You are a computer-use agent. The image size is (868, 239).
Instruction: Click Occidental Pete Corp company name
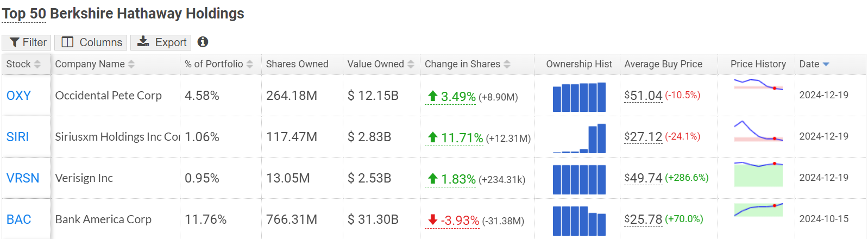[109, 96]
